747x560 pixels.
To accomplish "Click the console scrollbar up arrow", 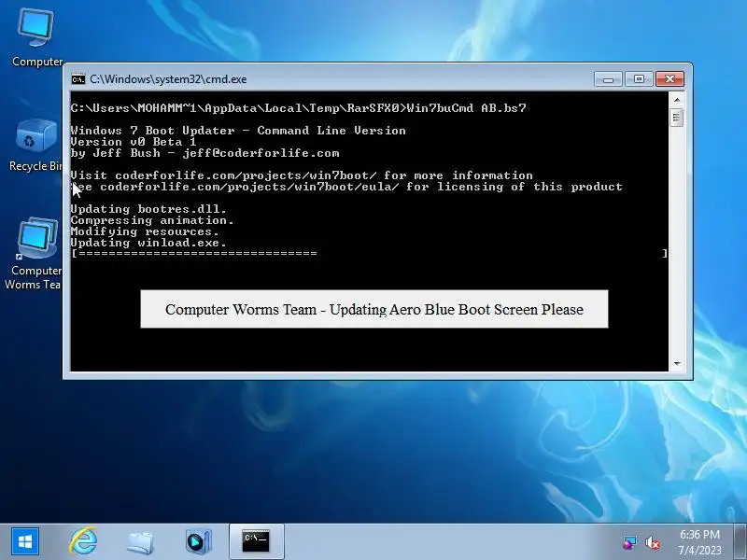I will (x=676, y=100).
